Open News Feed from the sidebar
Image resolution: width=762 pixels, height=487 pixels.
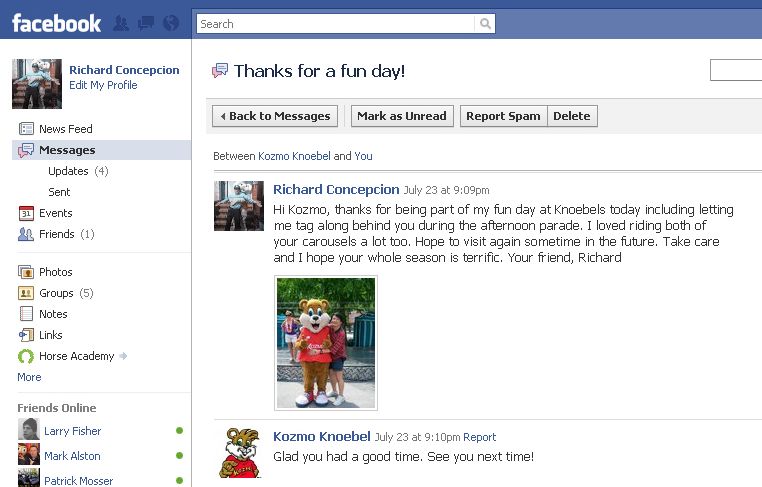(x=55, y=129)
